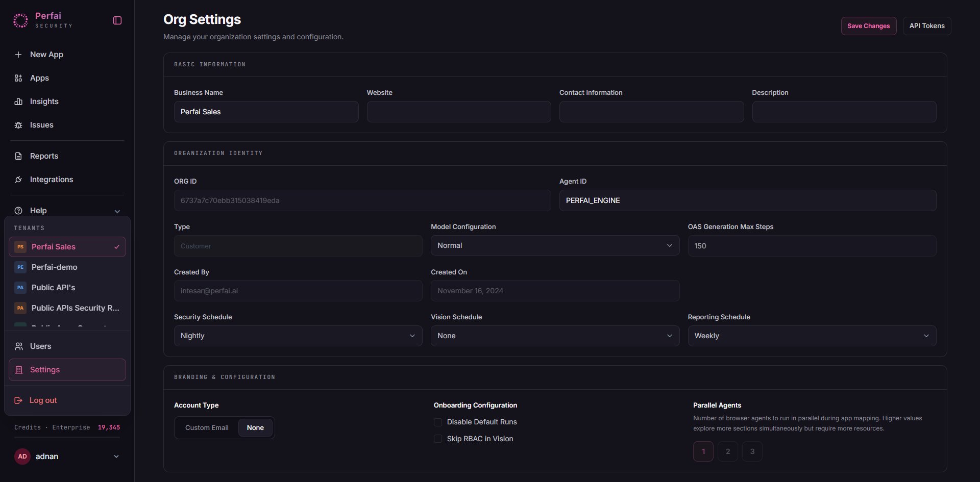Open the Vision Schedule dropdown
This screenshot has width=980, height=482.
[x=555, y=336]
